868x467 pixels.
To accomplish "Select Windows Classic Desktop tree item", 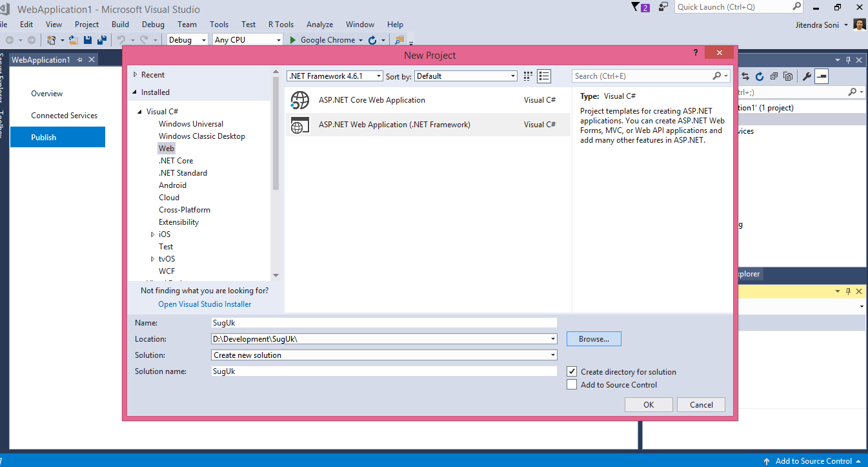I will [x=202, y=136].
